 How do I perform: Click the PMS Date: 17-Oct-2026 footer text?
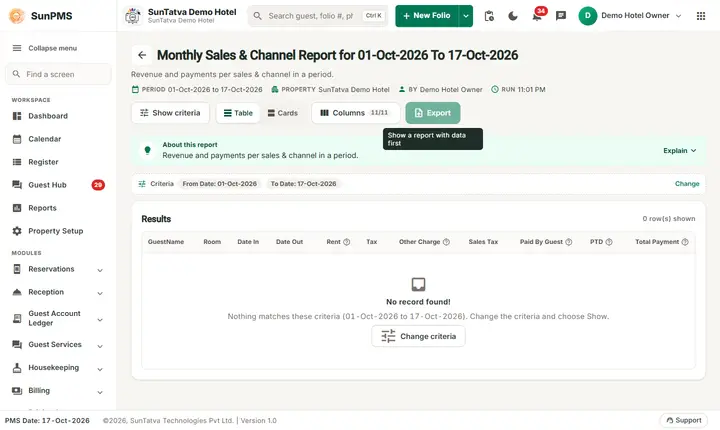click(x=47, y=420)
